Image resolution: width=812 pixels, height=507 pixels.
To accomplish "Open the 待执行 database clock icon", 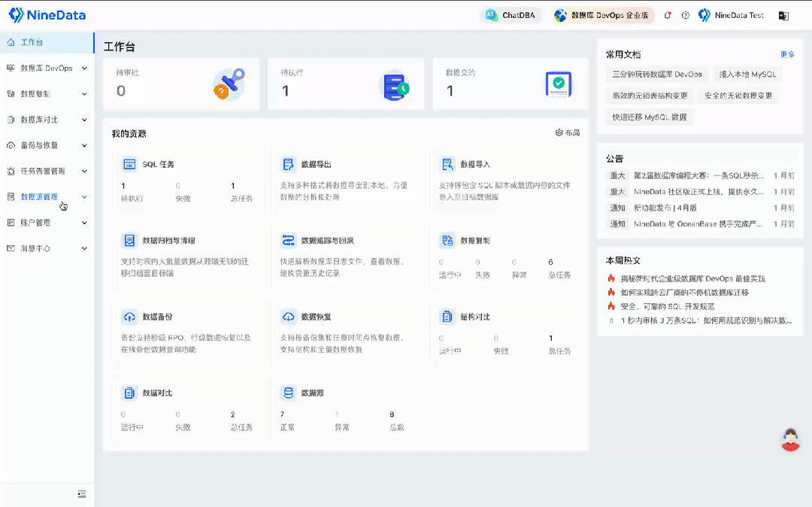I will 395,84.
